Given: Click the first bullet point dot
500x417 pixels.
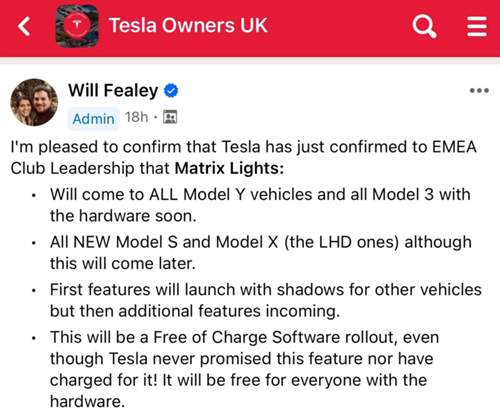Looking at the screenshot, I should click(x=34, y=195).
